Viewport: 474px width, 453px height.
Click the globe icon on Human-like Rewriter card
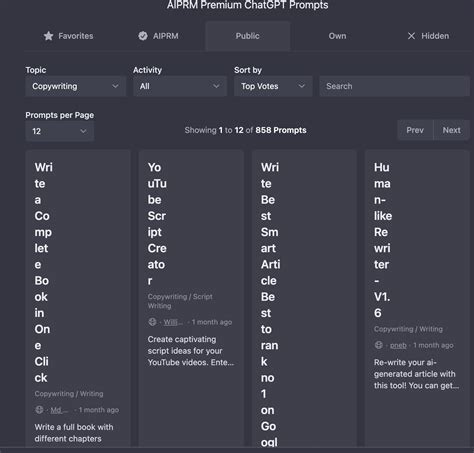point(379,345)
